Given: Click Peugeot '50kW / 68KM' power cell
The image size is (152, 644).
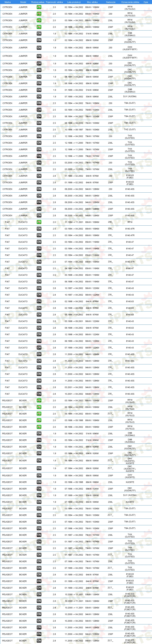Looking at the screenshot, I should pyautogui.click(x=92, y=495).
